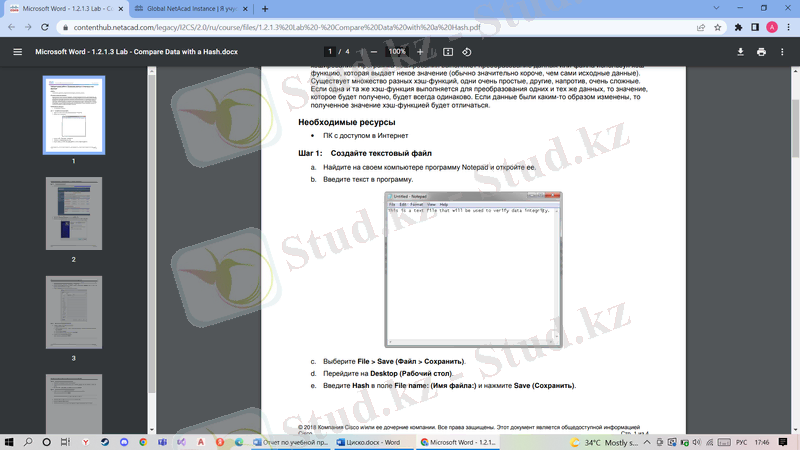Open the tab search dropdown
This screenshot has height=450, width=800.
tap(716, 8)
